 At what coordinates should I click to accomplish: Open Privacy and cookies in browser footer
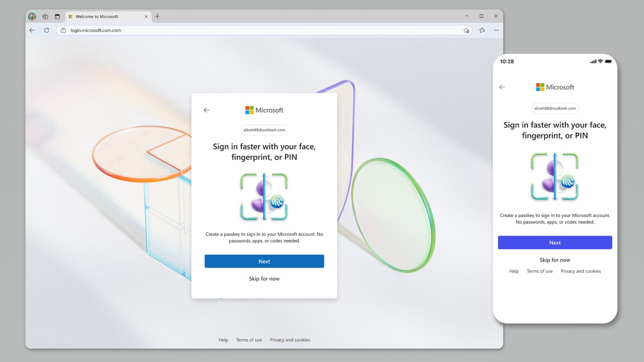pos(290,340)
